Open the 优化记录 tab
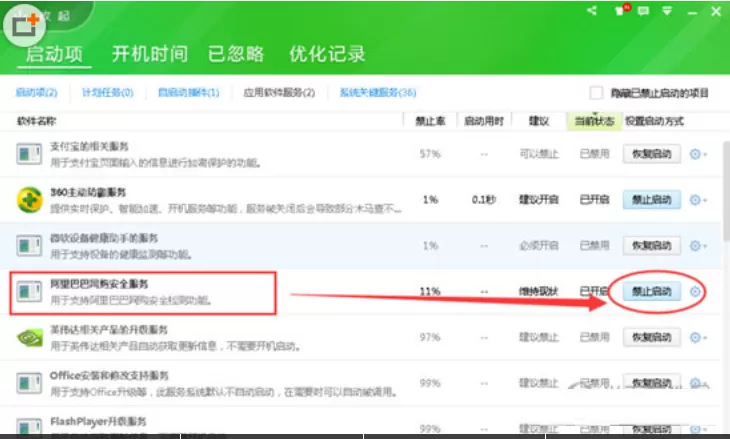The image size is (730, 439). [x=327, y=54]
